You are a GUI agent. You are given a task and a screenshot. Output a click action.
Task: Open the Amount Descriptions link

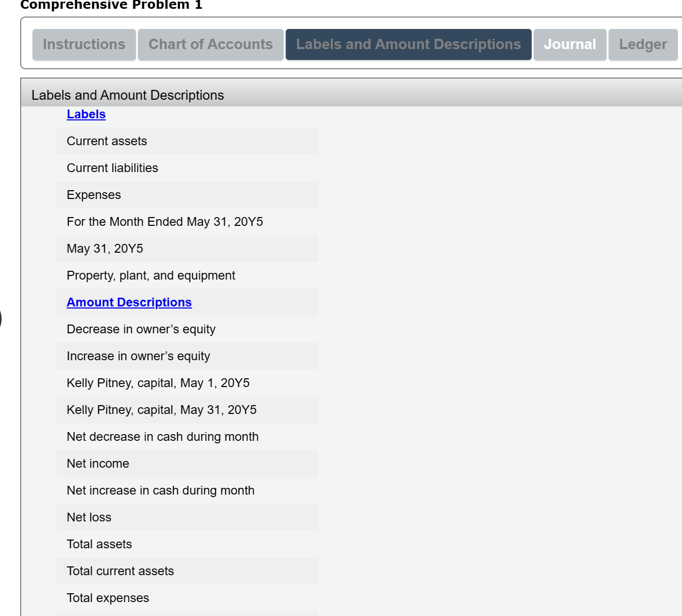tap(129, 302)
